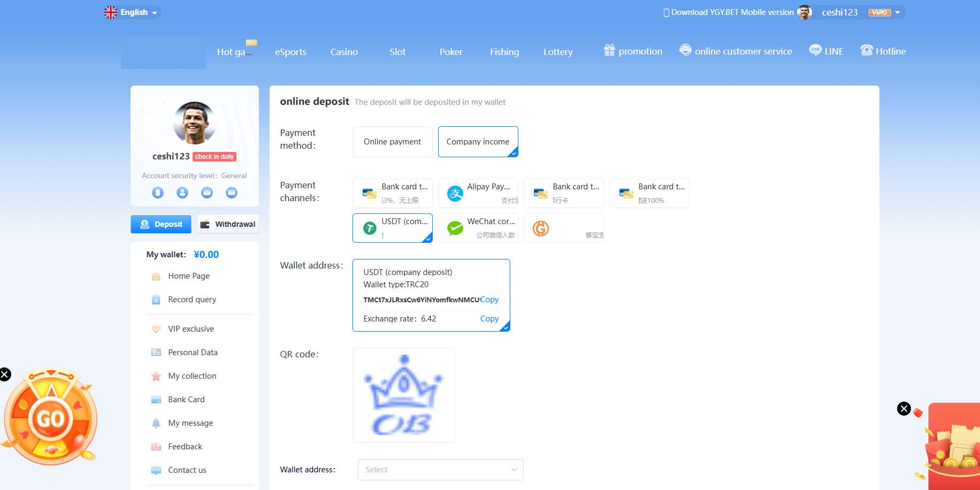Click the Hotline phone icon

867,50
